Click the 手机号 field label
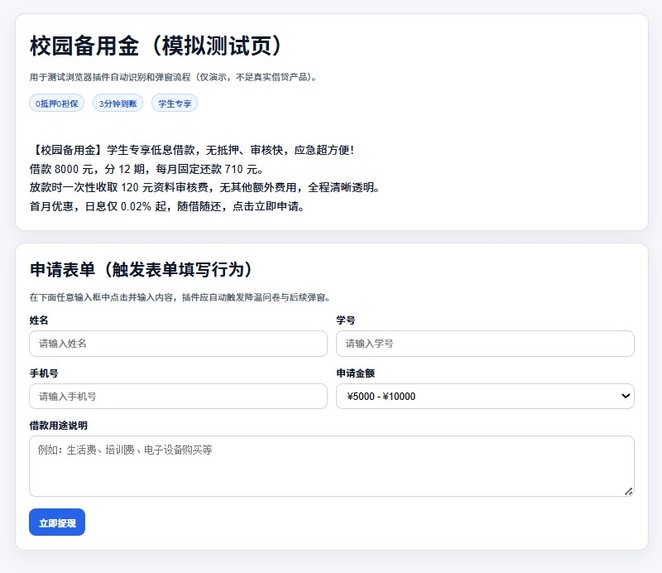This screenshot has height=573, width=662. click(x=44, y=373)
